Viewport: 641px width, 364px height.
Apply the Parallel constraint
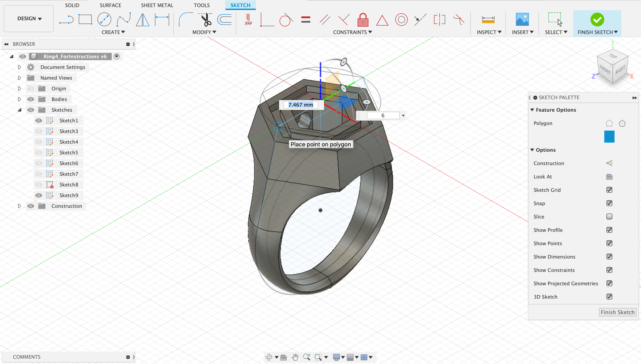coord(325,19)
